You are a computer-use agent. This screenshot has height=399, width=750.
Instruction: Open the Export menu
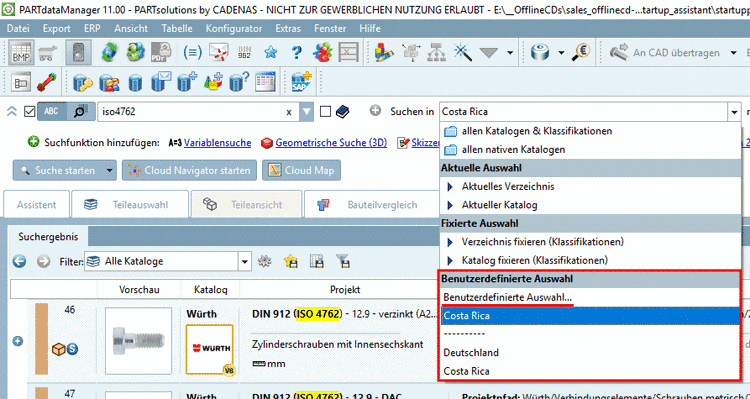pos(56,29)
